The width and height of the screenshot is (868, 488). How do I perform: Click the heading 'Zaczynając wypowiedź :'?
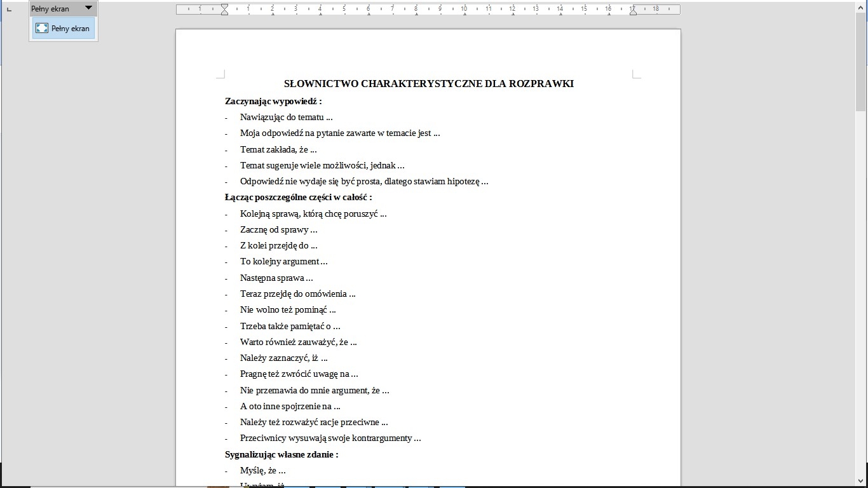[273, 101]
